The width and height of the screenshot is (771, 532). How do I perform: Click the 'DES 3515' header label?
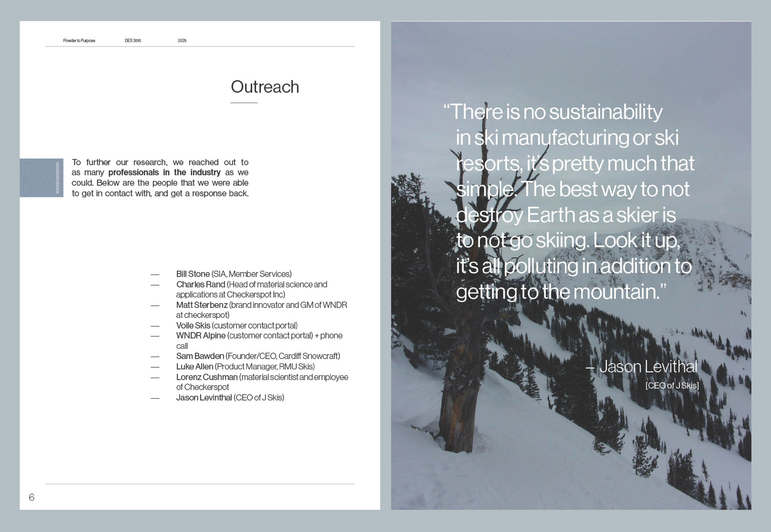[x=133, y=41]
